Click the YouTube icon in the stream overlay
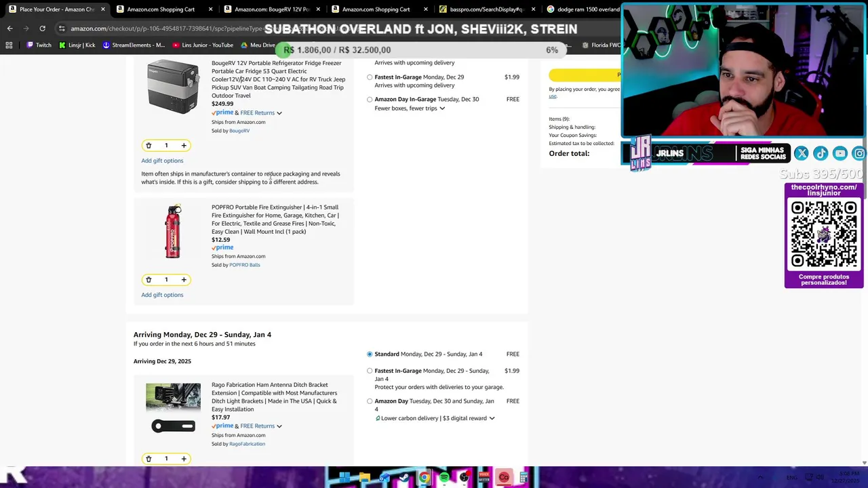The width and height of the screenshot is (868, 488). pyautogui.click(x=840, y=154)
